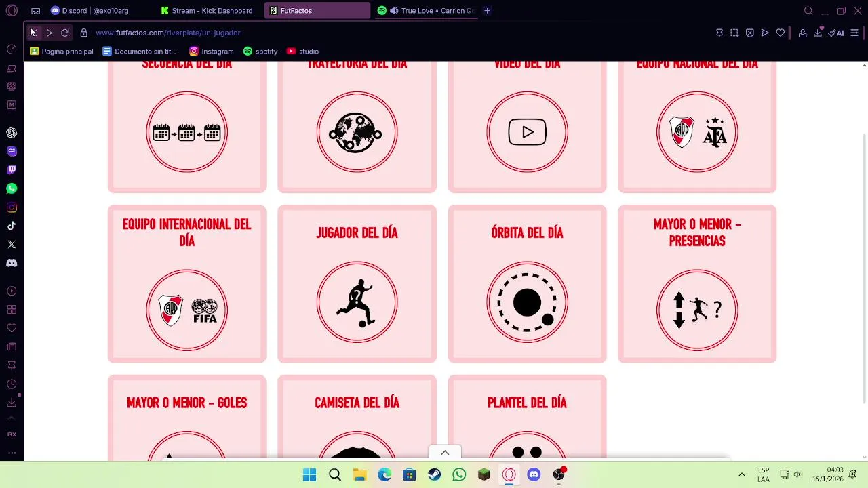Image resolution: width=868 pixels, height=488 pixels.
Task: Open the studio bookmark
Action: tap(302, 52)
